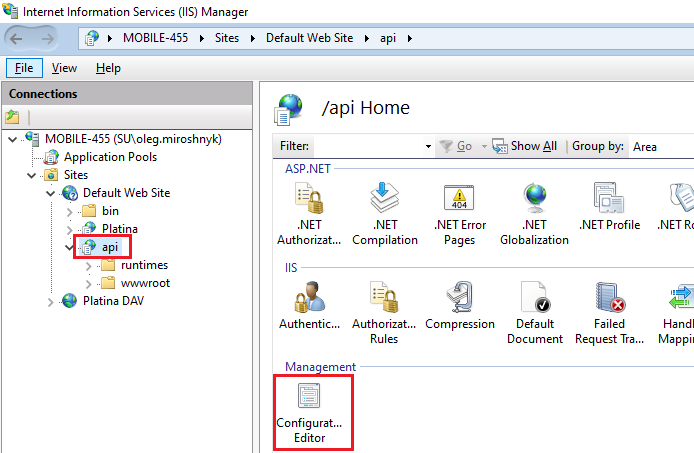Open Compression feature

459,306
